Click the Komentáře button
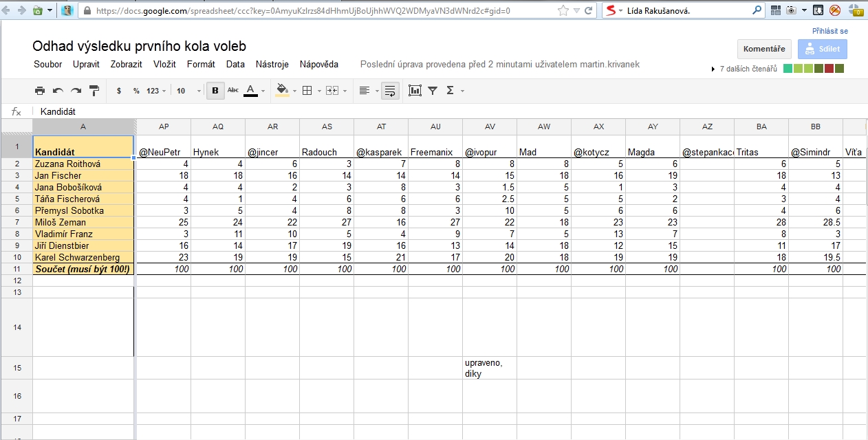This screenshot has width=868, height=440. pos(764,49)
